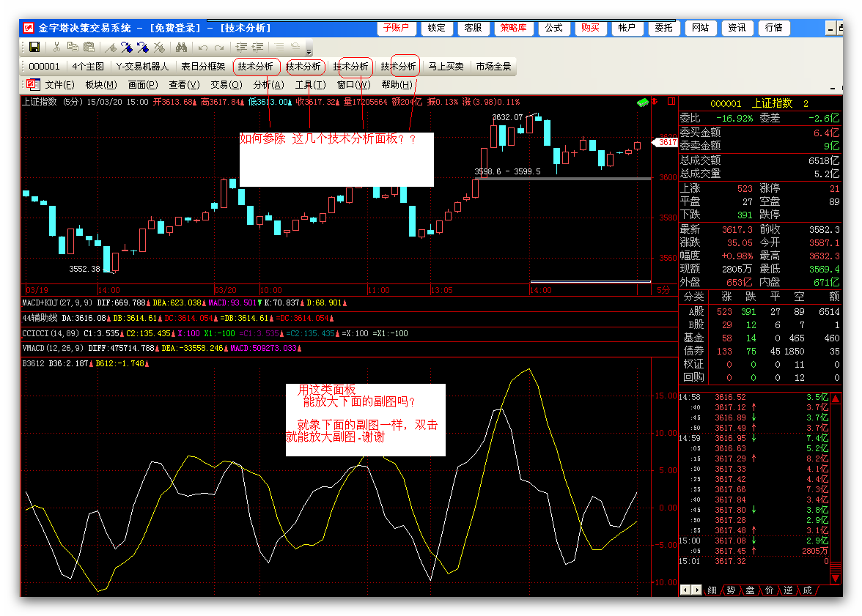862x616 pixels.
Task: Click the app logo in title bar
Action: click(29, 28)
